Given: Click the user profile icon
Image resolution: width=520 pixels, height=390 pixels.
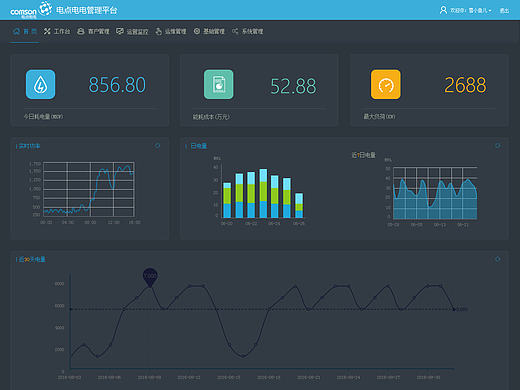Looking at the screenshot, I should coord(443,10).
